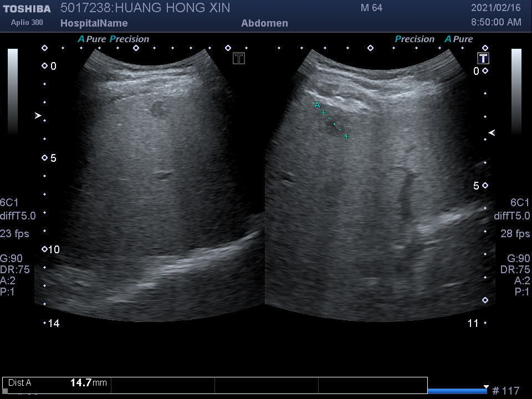Click the cyan caliper label A

317,105
